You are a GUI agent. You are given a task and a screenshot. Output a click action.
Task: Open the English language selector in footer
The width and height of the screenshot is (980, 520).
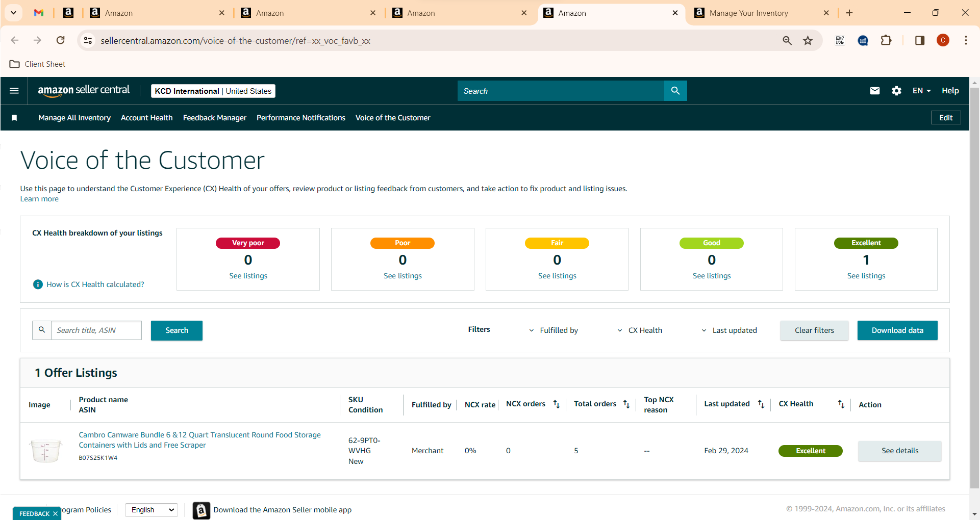coord(152,510)
